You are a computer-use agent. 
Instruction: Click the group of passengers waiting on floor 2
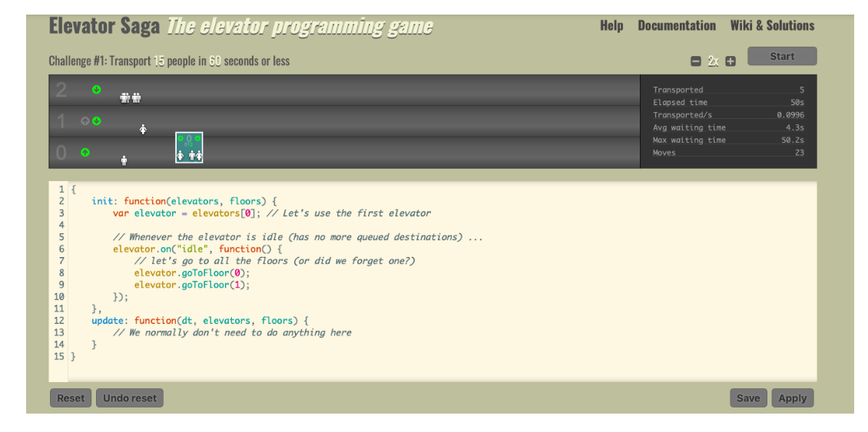pyautogui.click(x=131, y=97)
